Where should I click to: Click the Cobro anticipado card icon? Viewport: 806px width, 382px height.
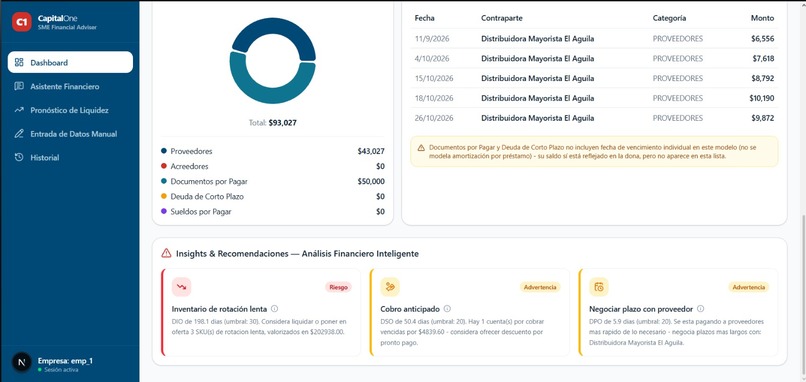[x=390, y=287]
